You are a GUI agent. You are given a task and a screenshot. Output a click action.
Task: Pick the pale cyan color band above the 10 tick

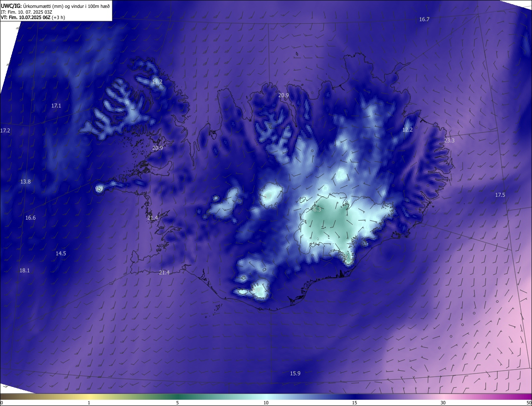266,396
